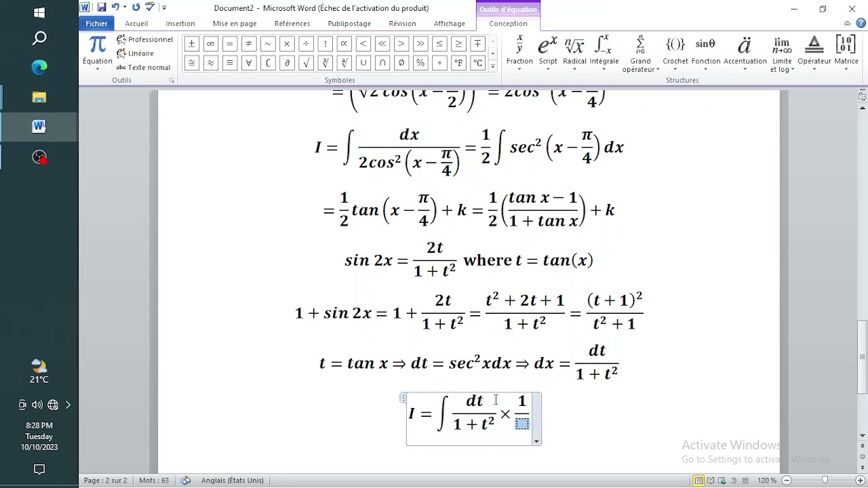
Task: Insert the intersection (∩) symbol
Action: point(382,63)
